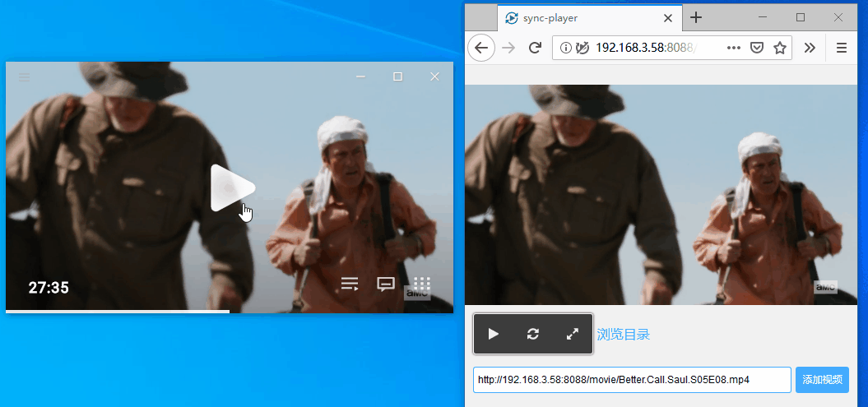The image size is (868, 407).
Task: Bookmark this page with the star icon
Action: click(x=780, y=48)
